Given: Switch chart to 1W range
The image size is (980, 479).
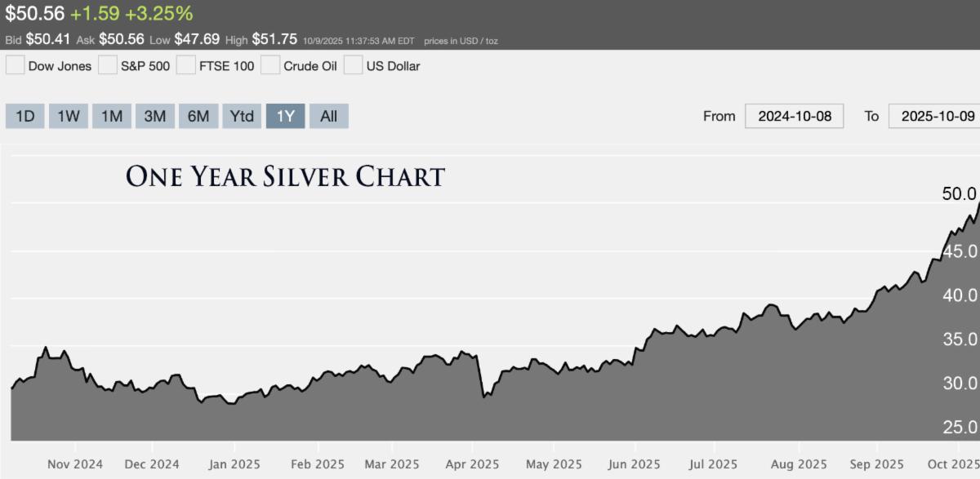Looking at the screenshot, I should tap(69, 116).
